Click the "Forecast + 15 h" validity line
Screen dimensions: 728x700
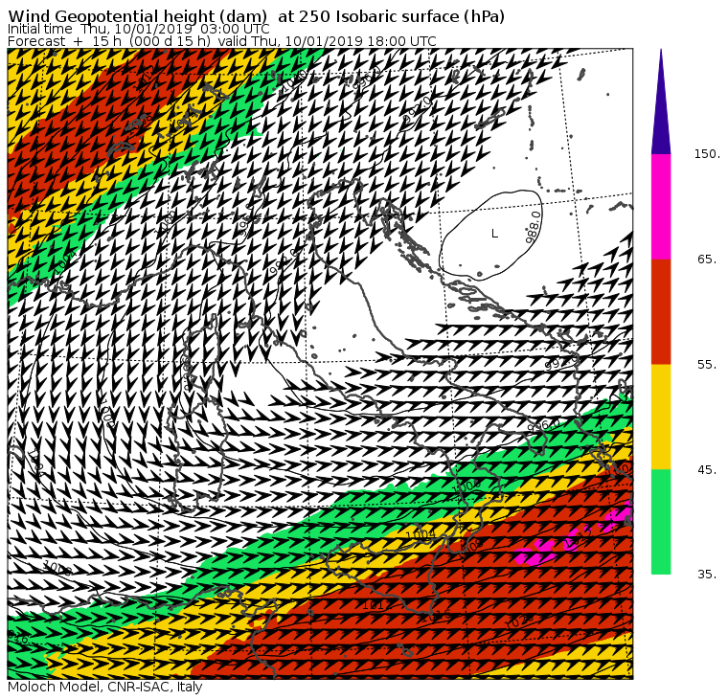coord(222,41)
